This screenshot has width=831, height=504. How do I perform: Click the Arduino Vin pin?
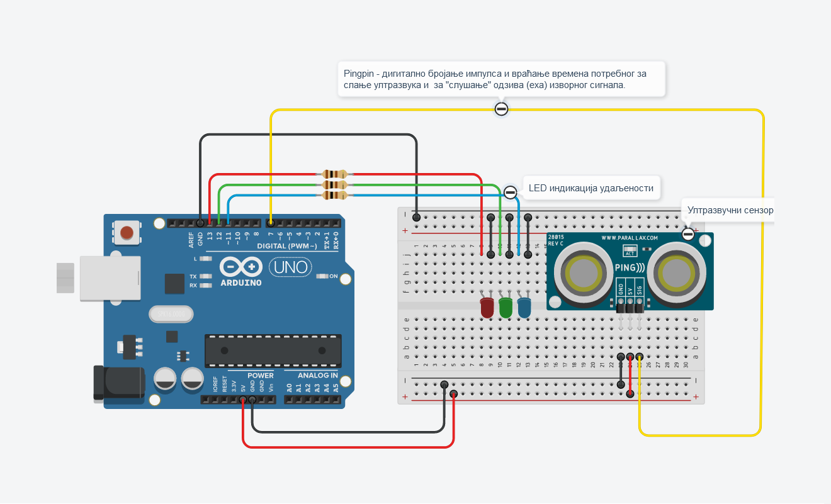click(271, 400)
